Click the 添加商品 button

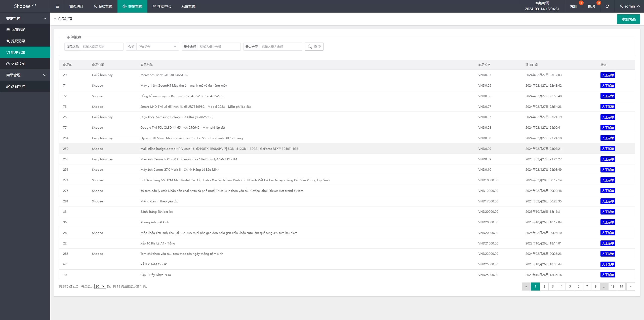[628, 19]
